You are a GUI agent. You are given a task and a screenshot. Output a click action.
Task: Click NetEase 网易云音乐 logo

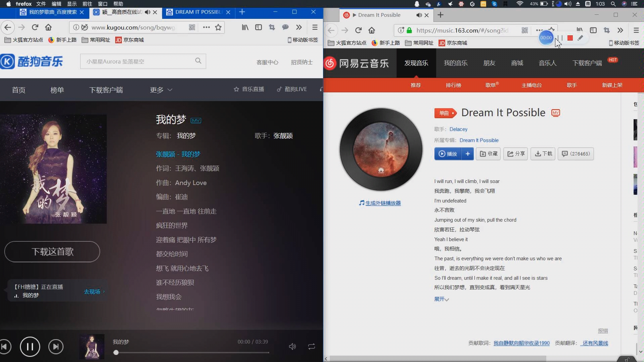coord(357,63)
